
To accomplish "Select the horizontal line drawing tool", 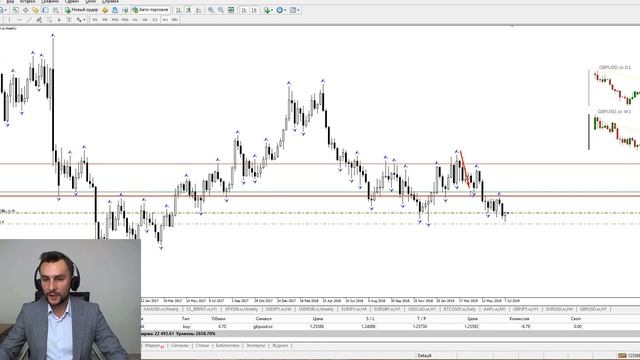I will coord(19,20).
